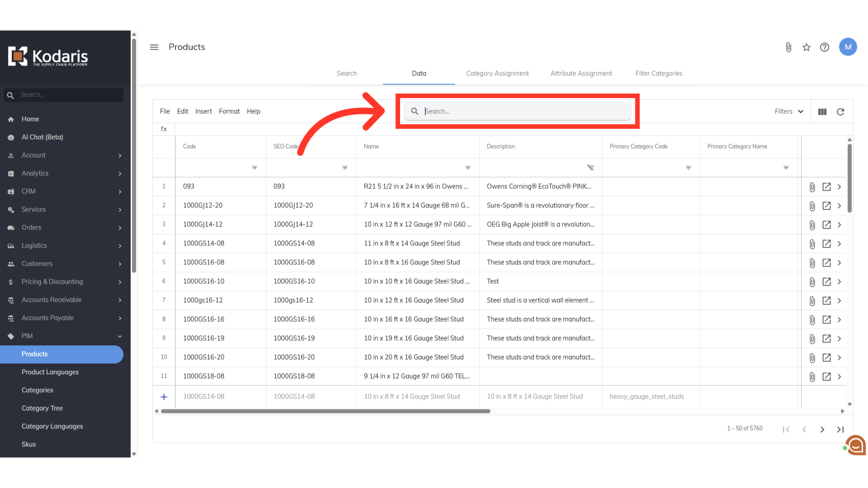Click the horizontal scrollbar of the grid

[x=325, y=411]
